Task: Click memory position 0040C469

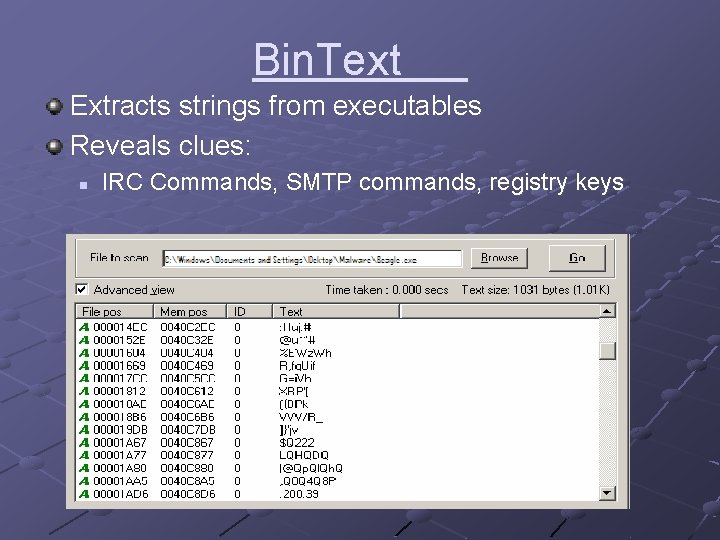Action: click(x=187, y=366)
